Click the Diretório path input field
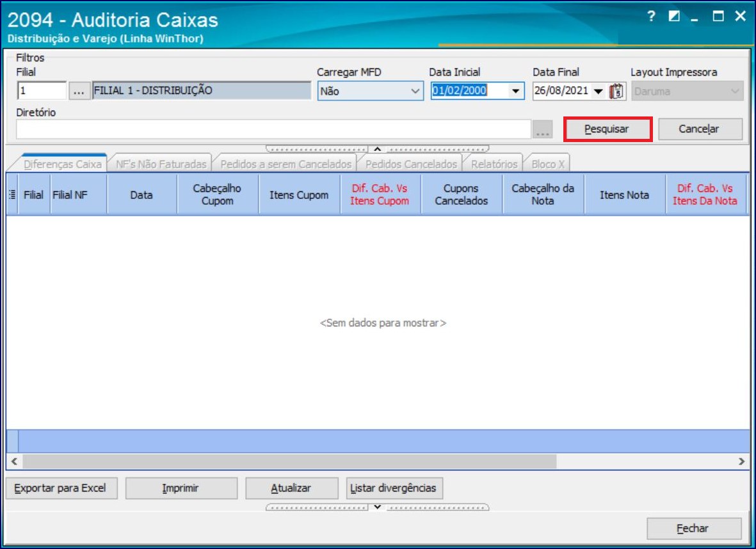 [x=273, y=129]
